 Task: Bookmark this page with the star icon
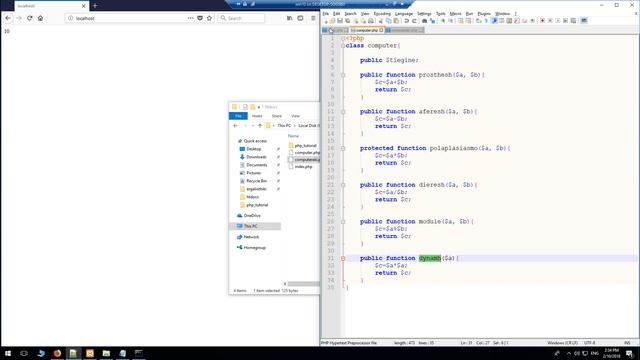coord(209,18)
